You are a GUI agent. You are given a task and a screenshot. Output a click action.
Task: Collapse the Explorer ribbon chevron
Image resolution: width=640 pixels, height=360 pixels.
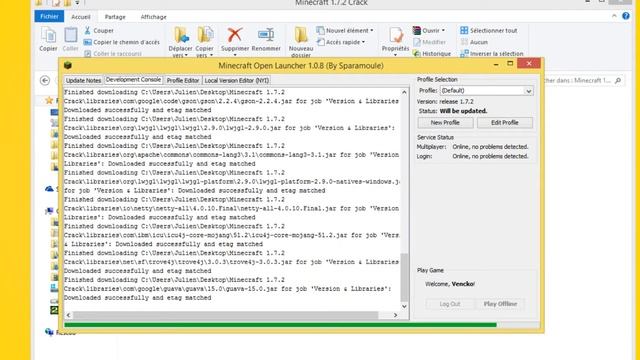coord(614,16)
